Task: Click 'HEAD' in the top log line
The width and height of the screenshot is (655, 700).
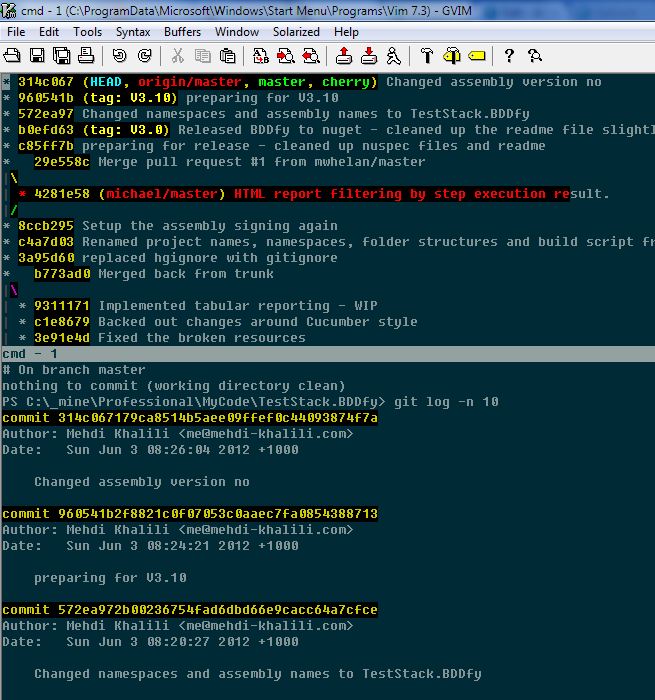Action: click(x=106, y=82)
